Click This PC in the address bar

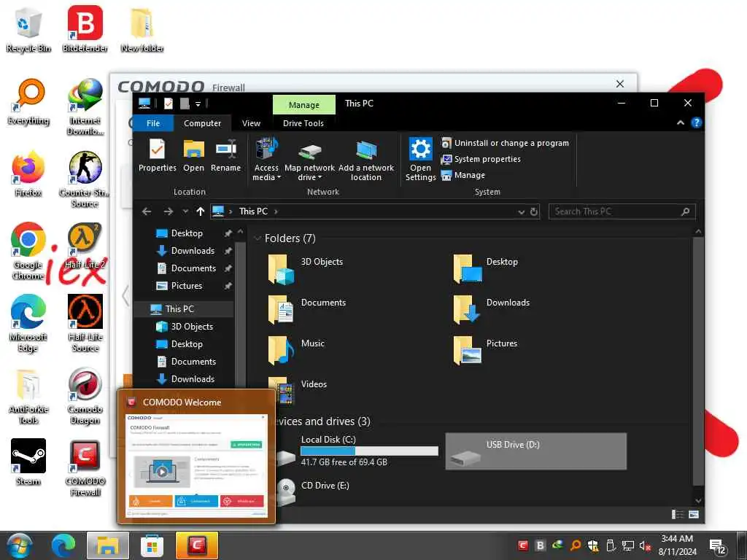(x=253, y=211)
